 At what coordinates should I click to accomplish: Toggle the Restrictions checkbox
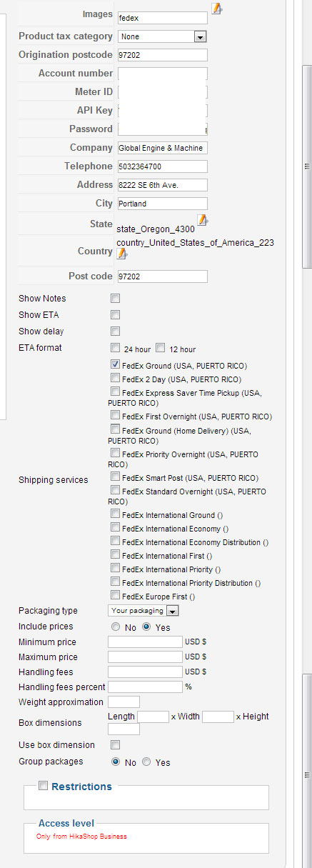click(44, 786)
